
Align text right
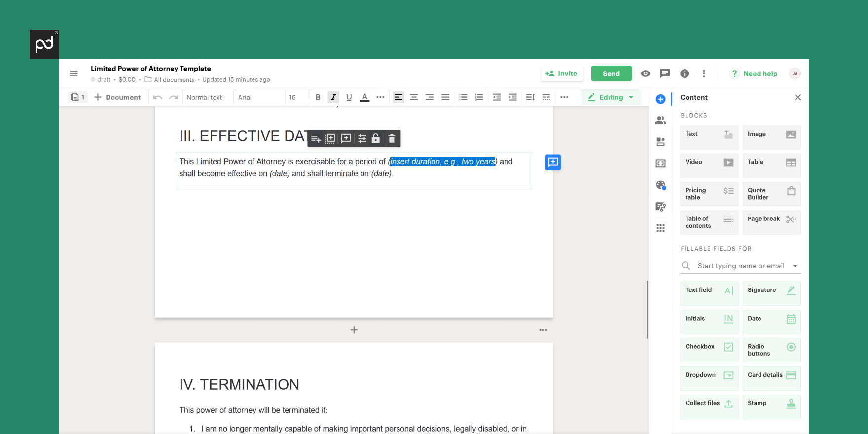(x=430, y=97)
